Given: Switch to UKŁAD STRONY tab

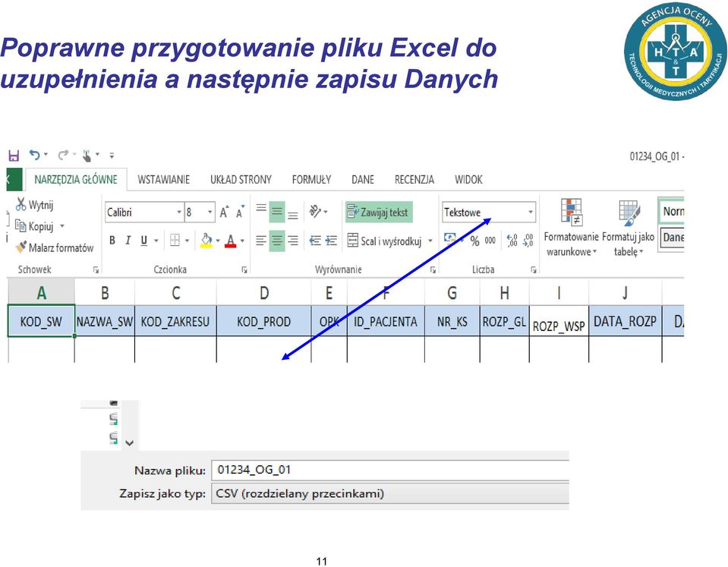Looking at the screenshot, I should pos(241,179).
